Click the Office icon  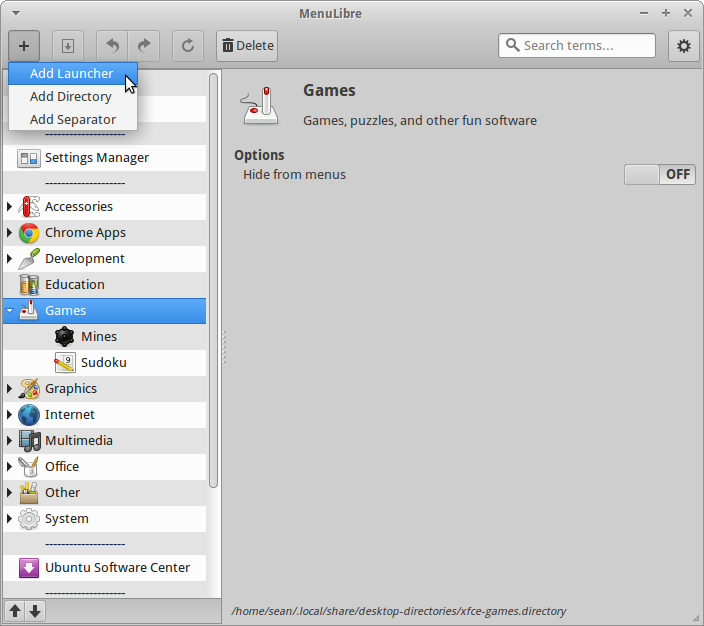point(29,467)
